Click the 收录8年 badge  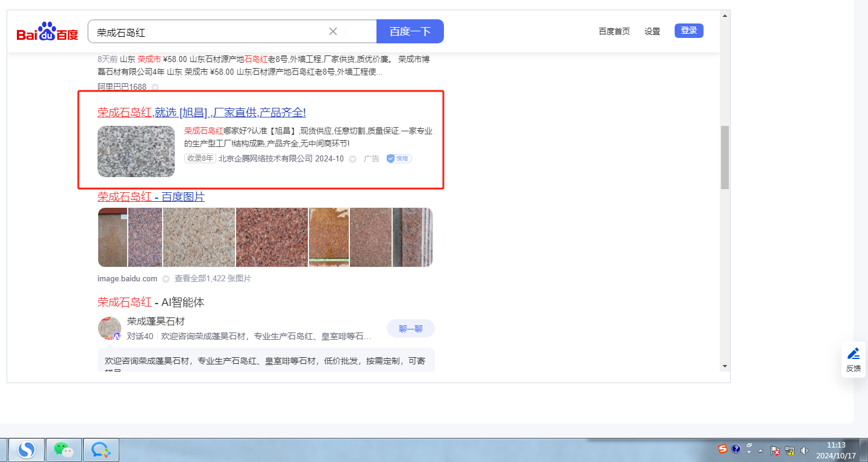200,158
